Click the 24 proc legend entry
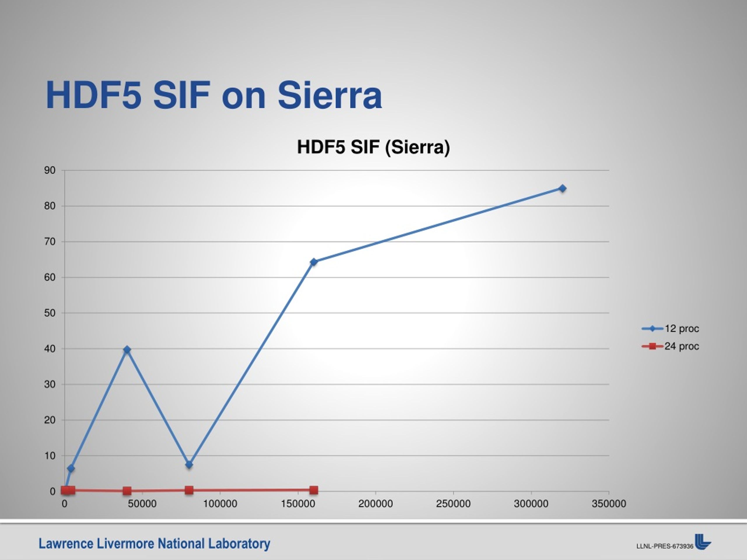The height and width of the screenshot is (560, 747). pyautogui.click(x=670, y=346)
